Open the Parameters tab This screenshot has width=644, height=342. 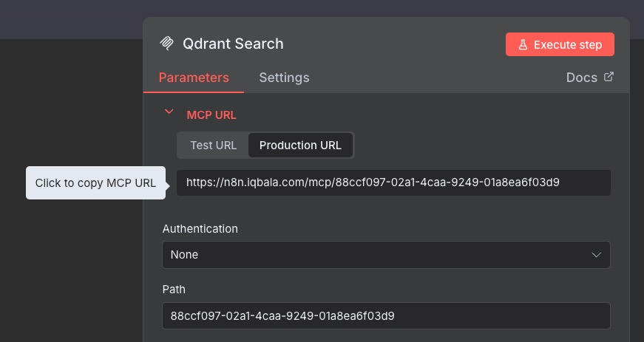(x=194, y=78)
